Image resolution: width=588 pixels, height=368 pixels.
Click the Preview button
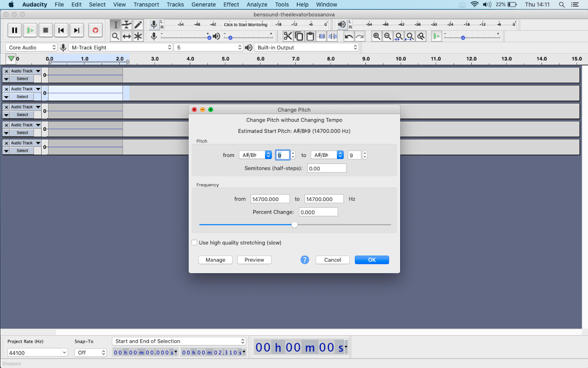(254, 260)
